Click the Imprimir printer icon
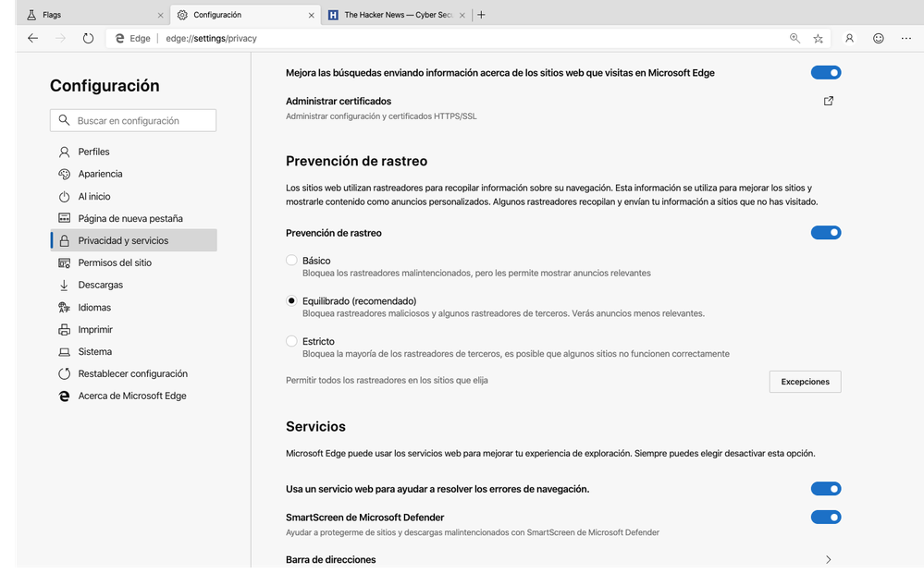This screenshot has width=924, height=585. (x=64, y=330)
